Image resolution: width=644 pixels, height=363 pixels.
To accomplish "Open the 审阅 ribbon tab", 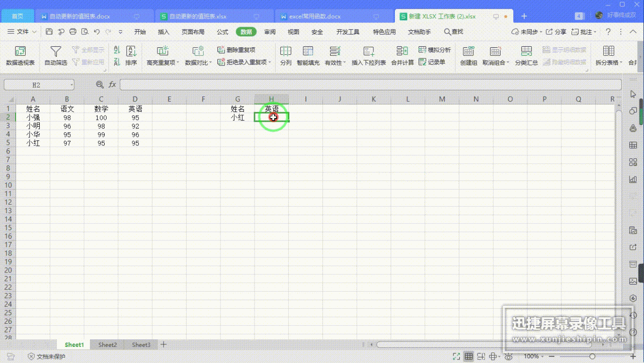I will tap(270, 32).
